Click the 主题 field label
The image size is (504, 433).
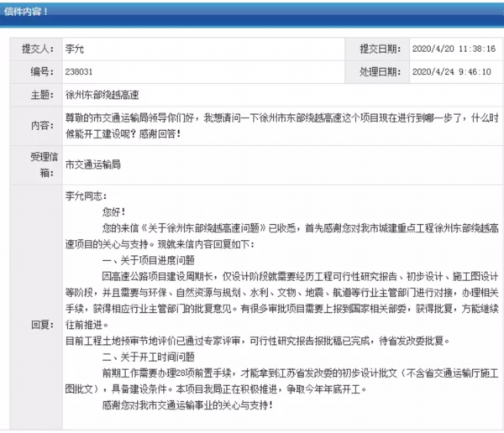(43, 95)
